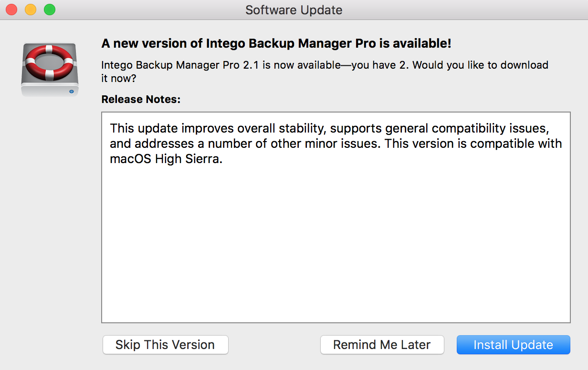Click the Release Notes label
Image resolution: width=588 pixels, height=370 pixels.
(141, 99)
